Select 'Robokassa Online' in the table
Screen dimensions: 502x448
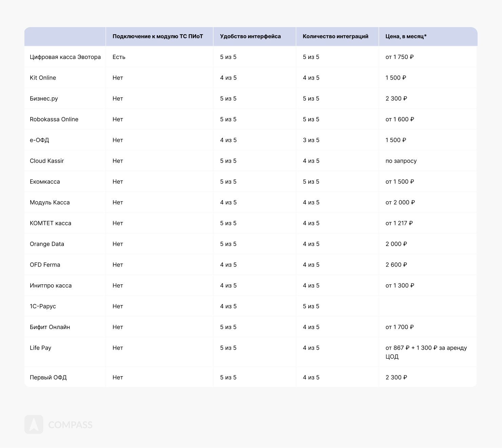(54, 119)
